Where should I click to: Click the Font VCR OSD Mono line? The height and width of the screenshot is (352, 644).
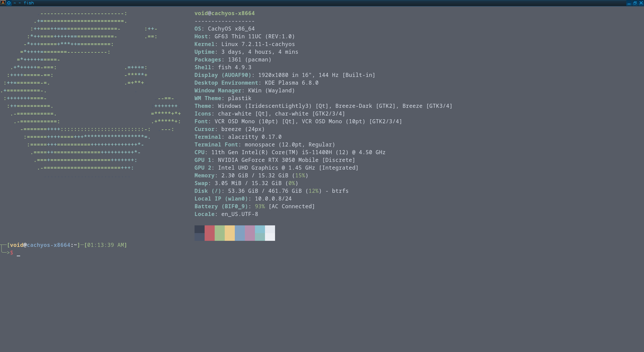(298, 122)
